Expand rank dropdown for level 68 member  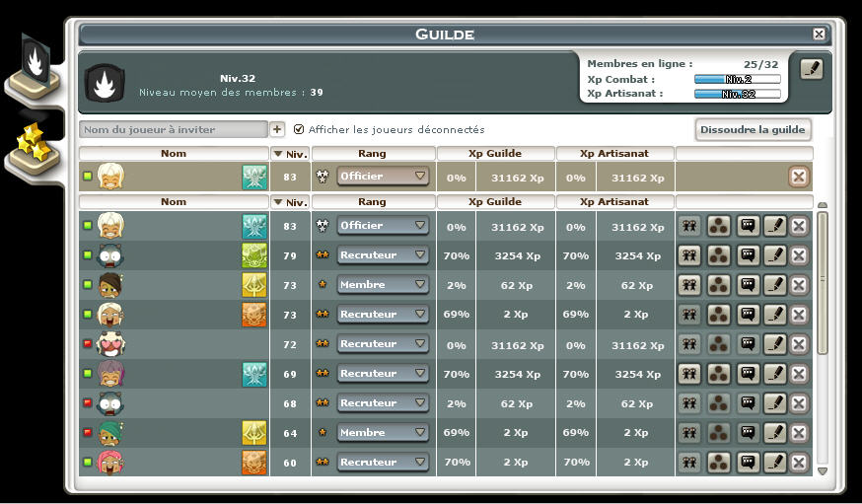point(383,402)
